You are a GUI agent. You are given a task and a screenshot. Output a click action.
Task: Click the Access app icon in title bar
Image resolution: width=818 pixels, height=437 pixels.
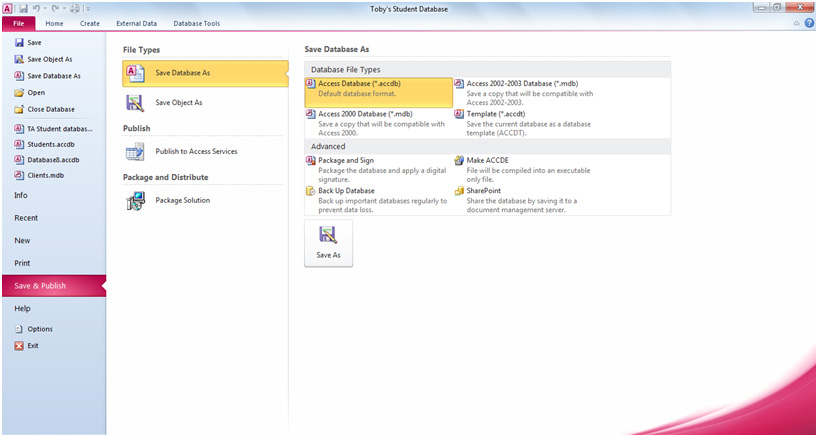[x=8, y=9]
